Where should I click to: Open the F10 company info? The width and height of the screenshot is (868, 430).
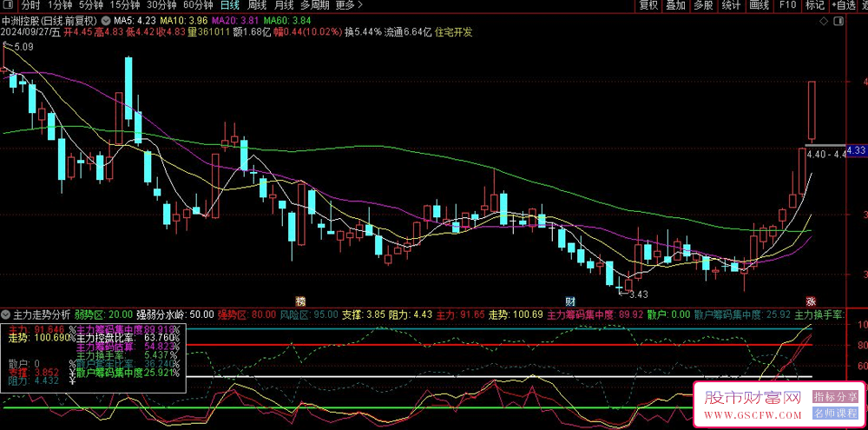click(787, 5)
